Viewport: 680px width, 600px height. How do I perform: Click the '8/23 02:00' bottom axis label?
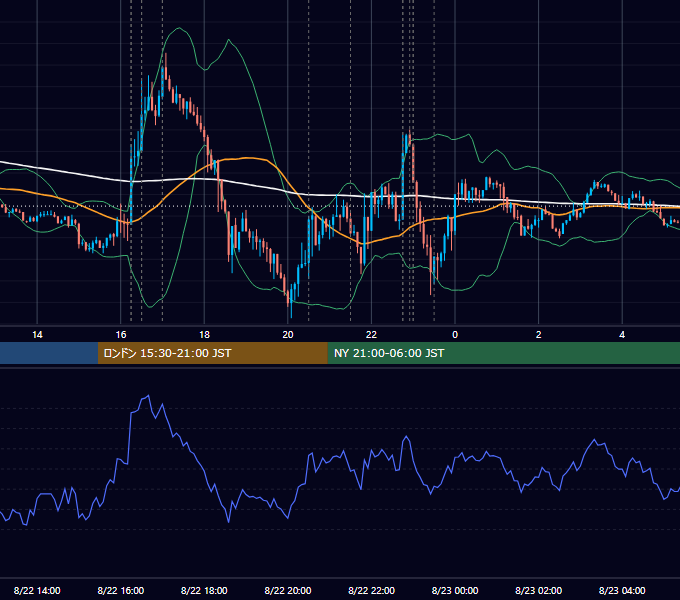coord(539,590)
